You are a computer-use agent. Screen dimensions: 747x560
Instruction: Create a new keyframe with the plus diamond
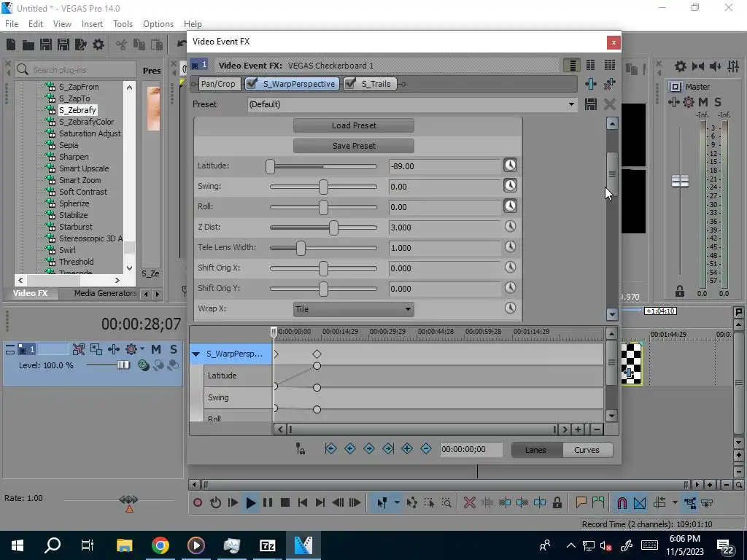pos(407,448)
